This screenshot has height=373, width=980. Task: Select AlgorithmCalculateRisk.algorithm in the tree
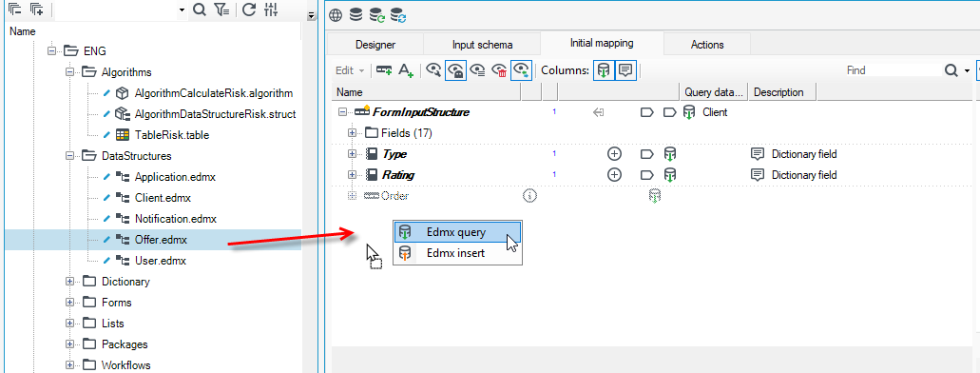[213, 93]
